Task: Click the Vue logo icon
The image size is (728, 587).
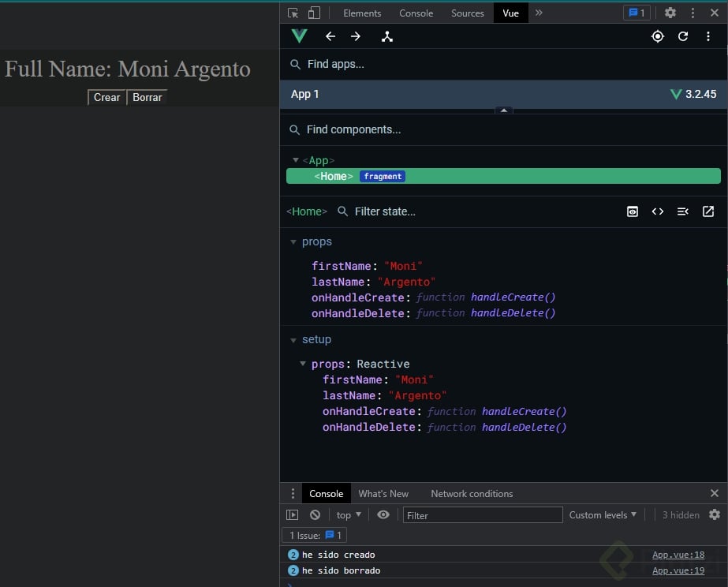Action: coord(300,36)
